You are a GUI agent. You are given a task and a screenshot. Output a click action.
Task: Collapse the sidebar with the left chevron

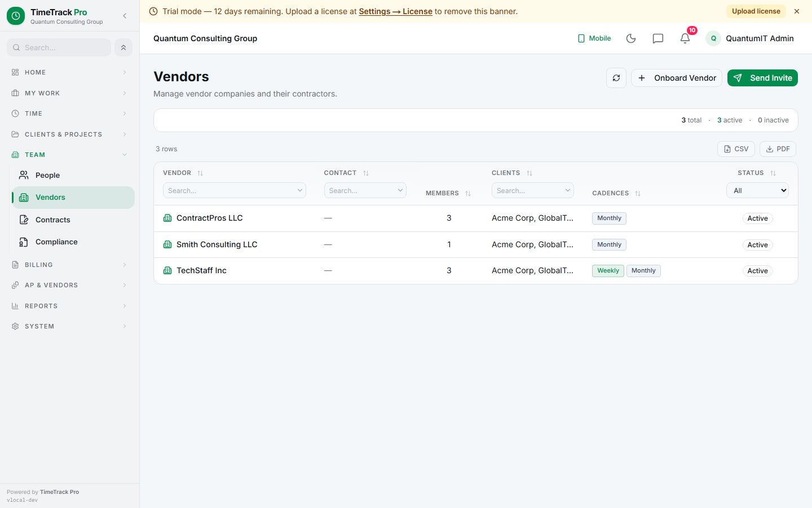[125, 16]
